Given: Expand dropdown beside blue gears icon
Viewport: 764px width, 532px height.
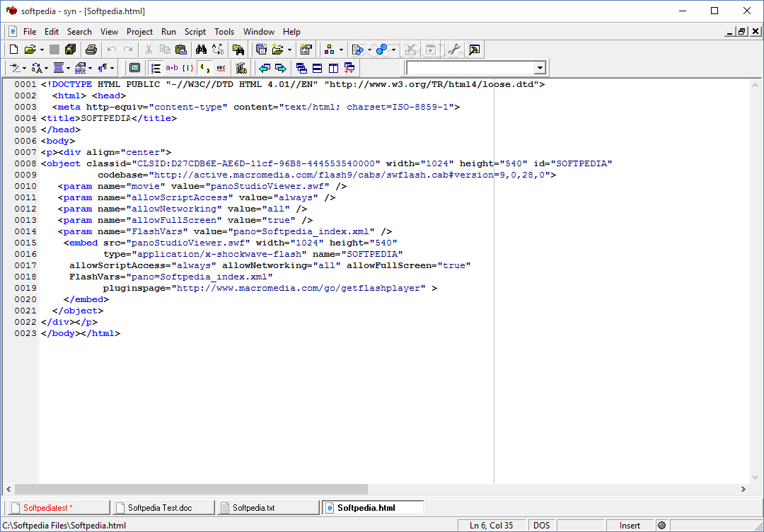Looking at the screenshot, I should pos(393,50).
